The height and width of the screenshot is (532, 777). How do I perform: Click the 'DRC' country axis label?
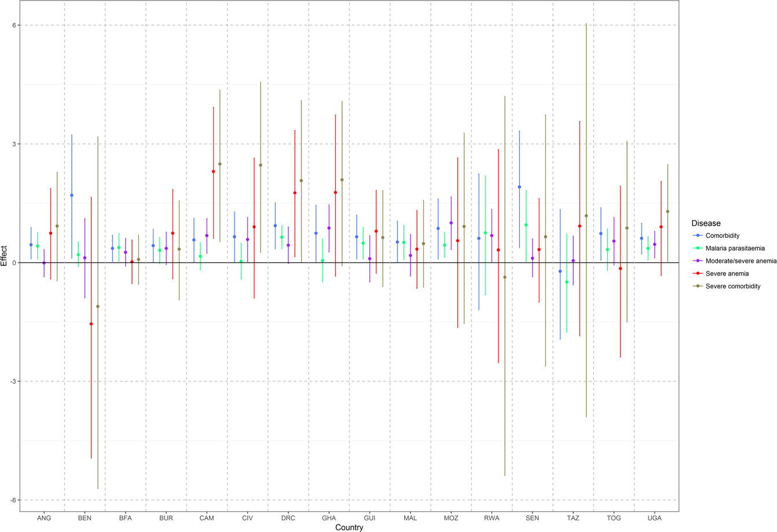pos(288,518)
